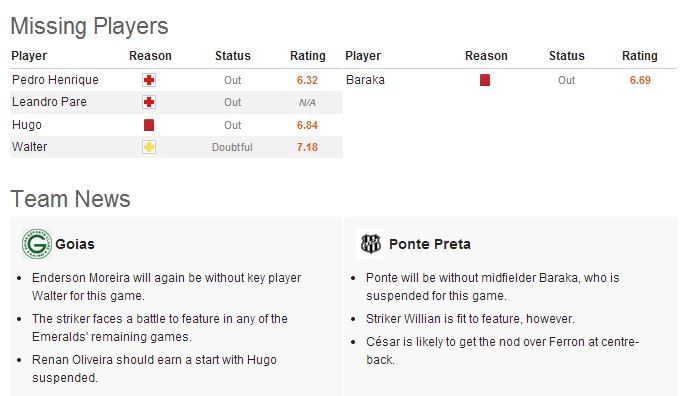This screenshot has height=396, width=682.
Task: Click Walter's yellow cross doubtful icon
Action: [x=149, y=147]
